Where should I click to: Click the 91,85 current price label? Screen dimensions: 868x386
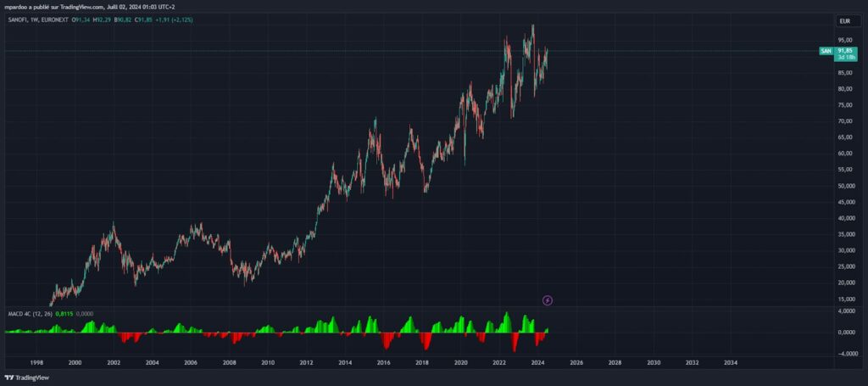[x=845, y=49]
